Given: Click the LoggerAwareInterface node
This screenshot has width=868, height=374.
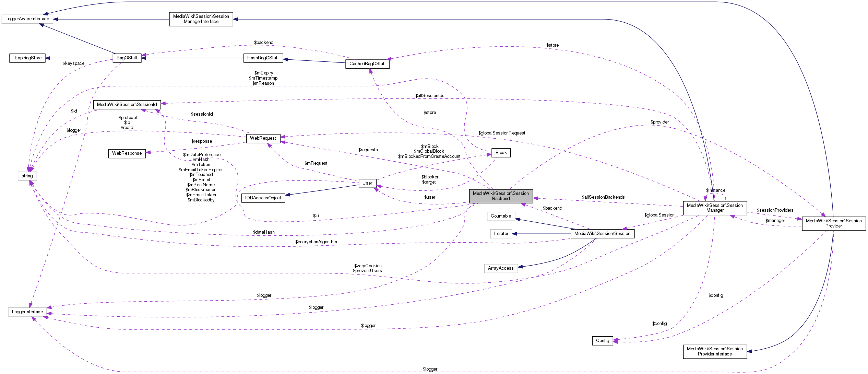Looking at the screenshot, I should pos(27,19).
